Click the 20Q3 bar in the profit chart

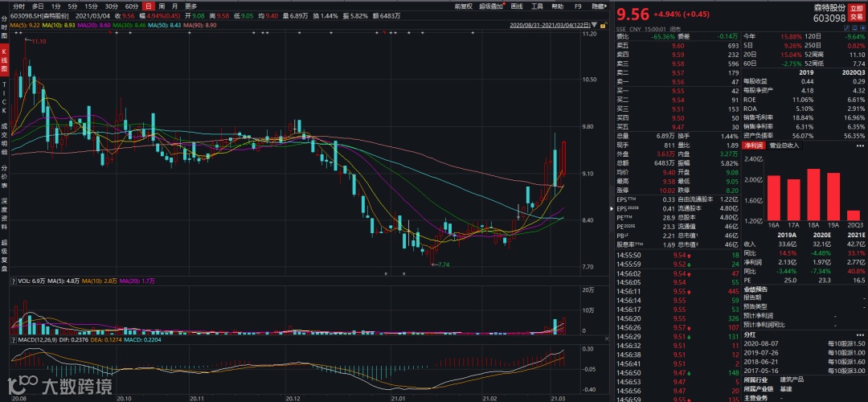point(853,217)
